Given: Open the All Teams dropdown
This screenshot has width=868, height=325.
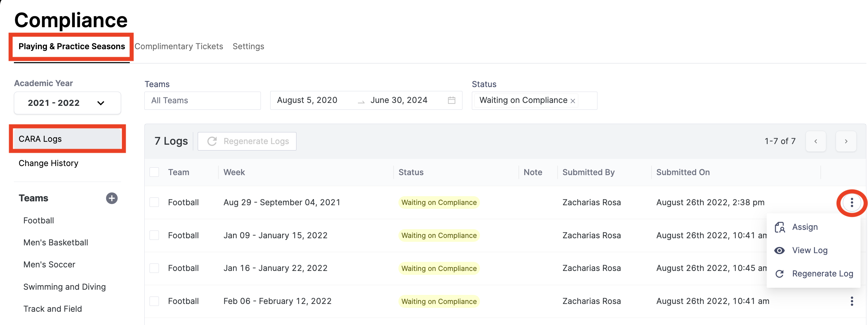Looking at the screenshot, I should pyautogui.click(x=202, y=100).
